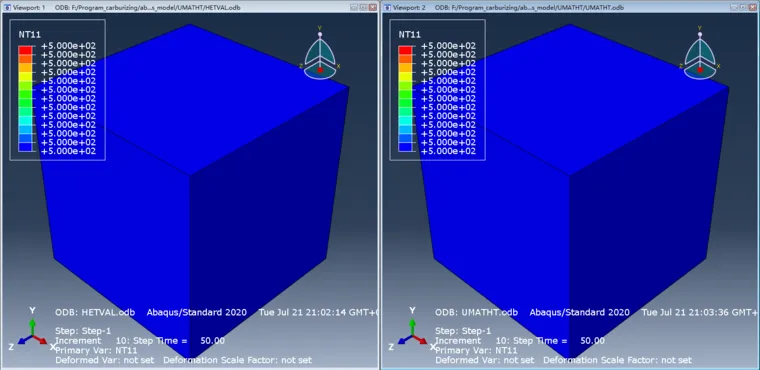
Task: Click 'Abaqus/Standard 2020' text in Viewport 2
Action: click(580, 312)
